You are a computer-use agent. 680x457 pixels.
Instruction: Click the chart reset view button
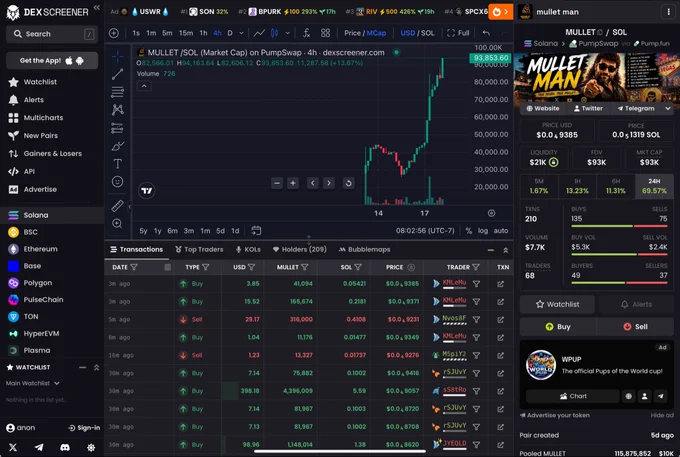[348, 183]
